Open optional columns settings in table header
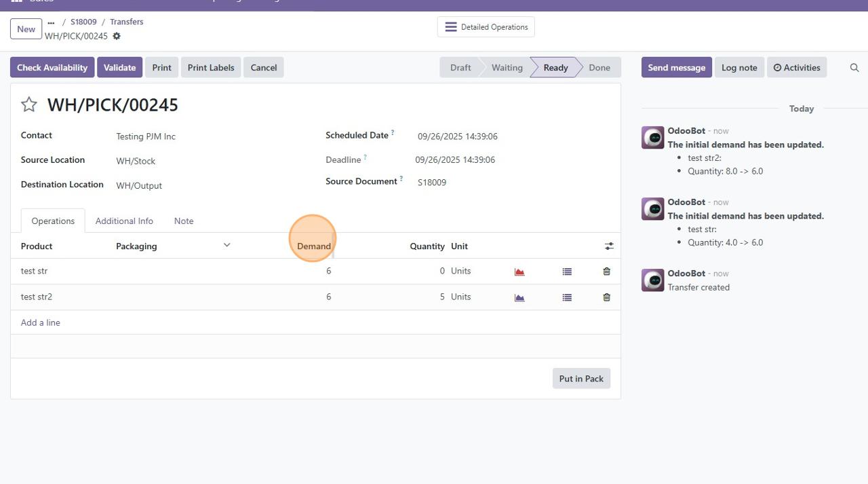 [609, 246]
